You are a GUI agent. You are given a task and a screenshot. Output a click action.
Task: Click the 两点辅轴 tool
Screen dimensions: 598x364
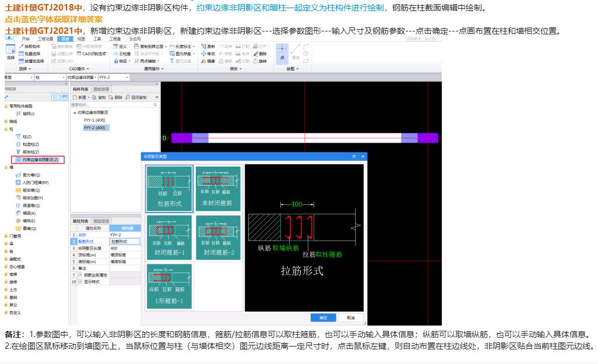[x=146, y=61]
